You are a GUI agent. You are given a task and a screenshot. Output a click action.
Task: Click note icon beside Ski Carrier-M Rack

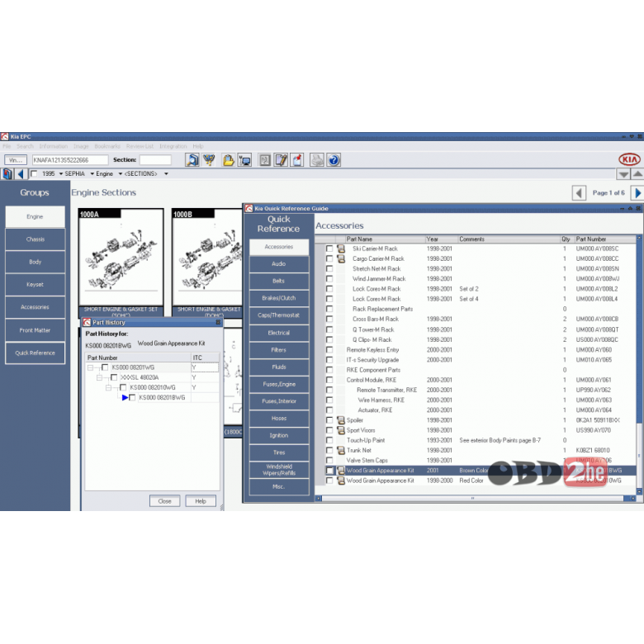[341, 249]
